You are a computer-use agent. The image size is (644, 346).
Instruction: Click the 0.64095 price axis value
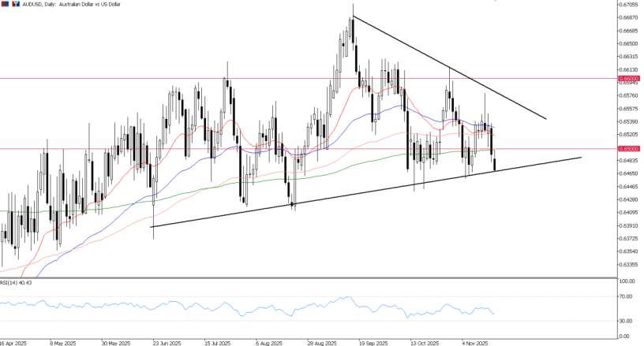pyautogui.click(x=629, y=212)
